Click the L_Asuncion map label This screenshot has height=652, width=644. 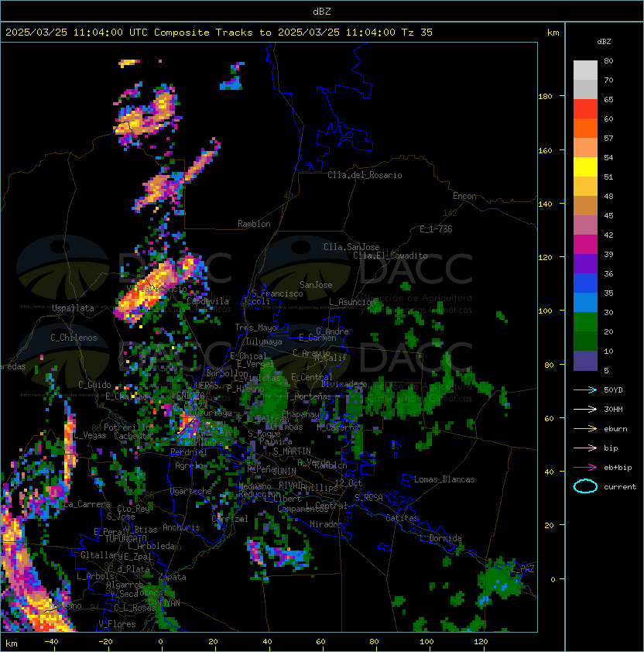pos(352,302)
